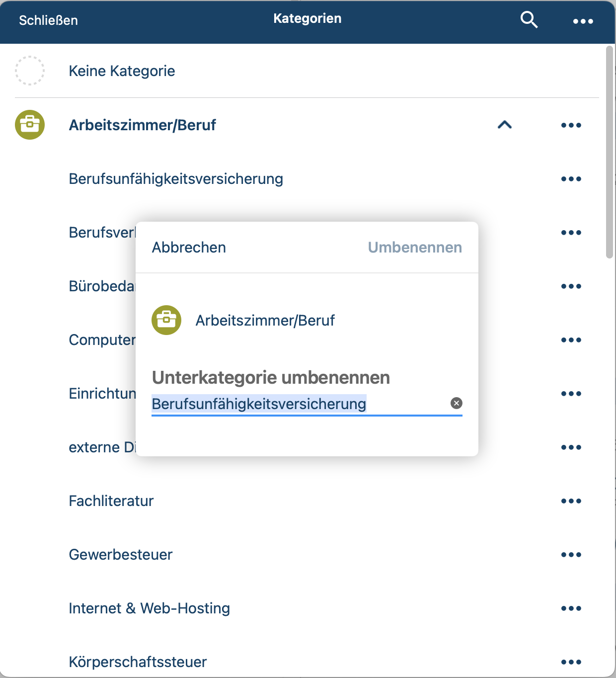Open options for Internet & Web-Hosting row
616x678 pixels.
[571, 608]
